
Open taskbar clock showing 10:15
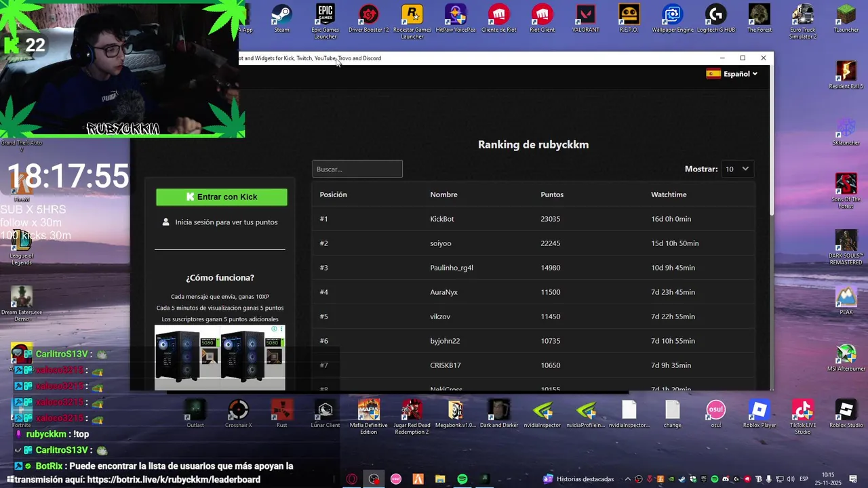click(x=828, y=479)
